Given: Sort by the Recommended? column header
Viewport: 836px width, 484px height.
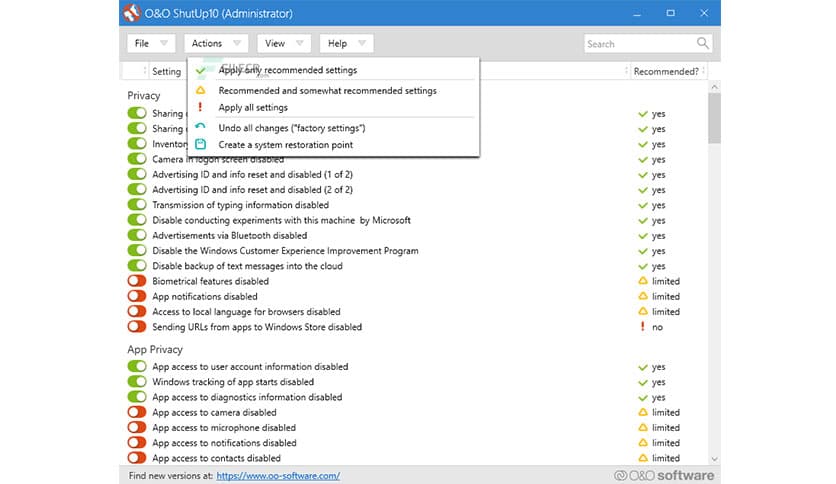Looking at the screenshot, I should tap(665, 71).
